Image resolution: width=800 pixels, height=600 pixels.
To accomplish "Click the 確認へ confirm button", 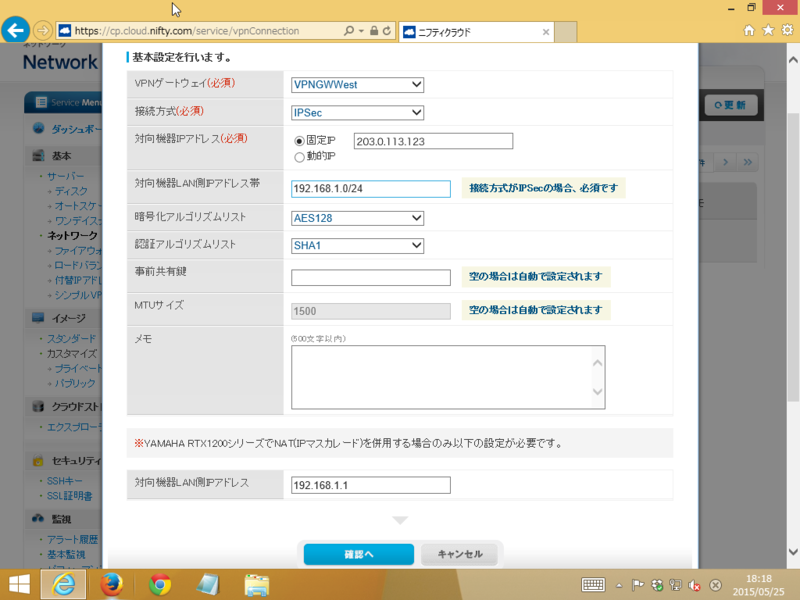I will [358, 554].
